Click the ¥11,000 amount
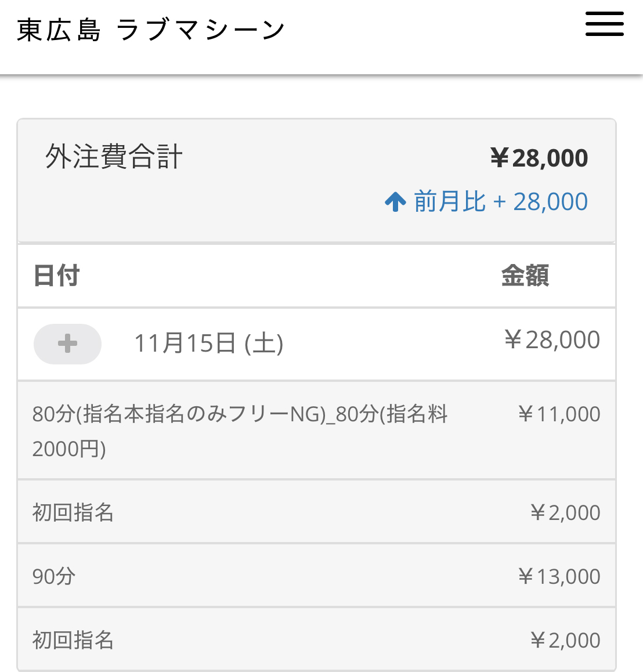The image size is (643, 672). click(x=559, y=414)
